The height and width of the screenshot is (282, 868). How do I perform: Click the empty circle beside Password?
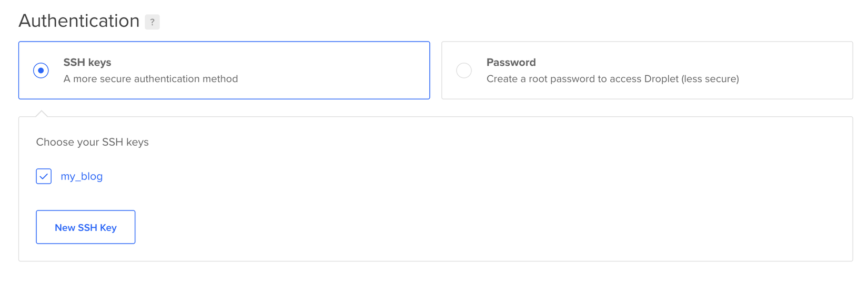click(464, 70)
